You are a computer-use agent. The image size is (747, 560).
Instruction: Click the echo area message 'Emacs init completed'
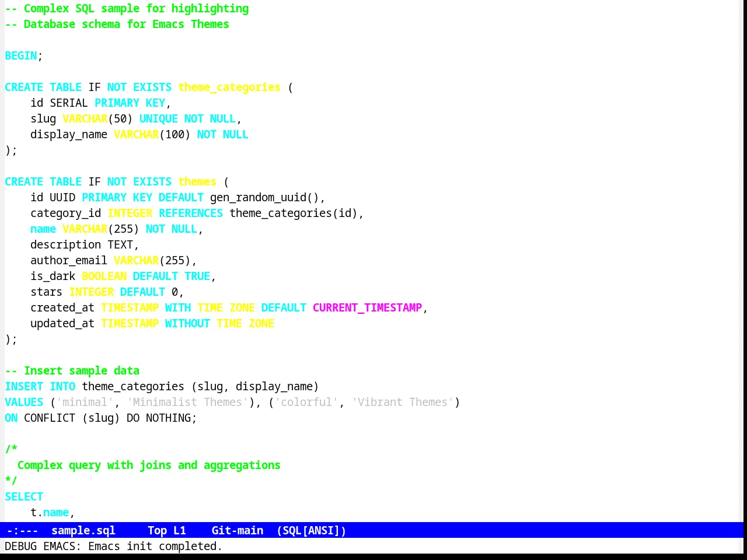155,546
